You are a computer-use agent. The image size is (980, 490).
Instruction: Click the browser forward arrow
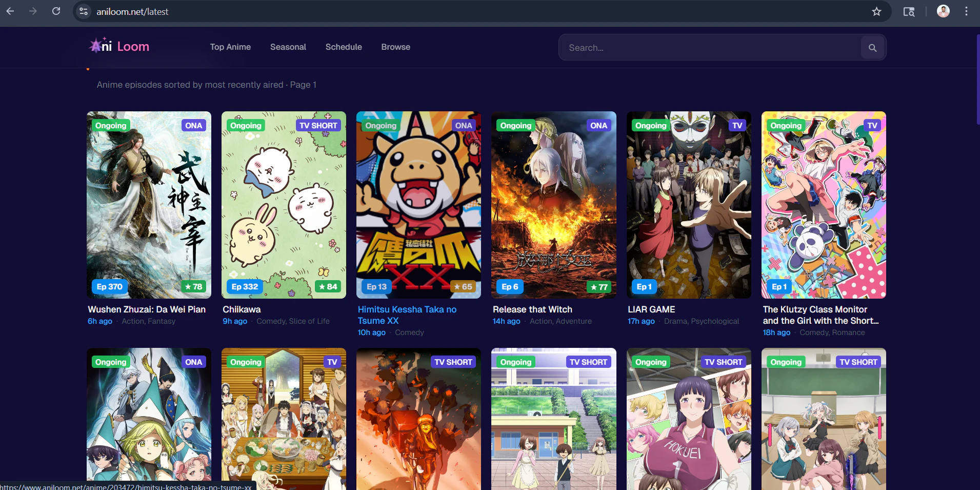point(33,11)
